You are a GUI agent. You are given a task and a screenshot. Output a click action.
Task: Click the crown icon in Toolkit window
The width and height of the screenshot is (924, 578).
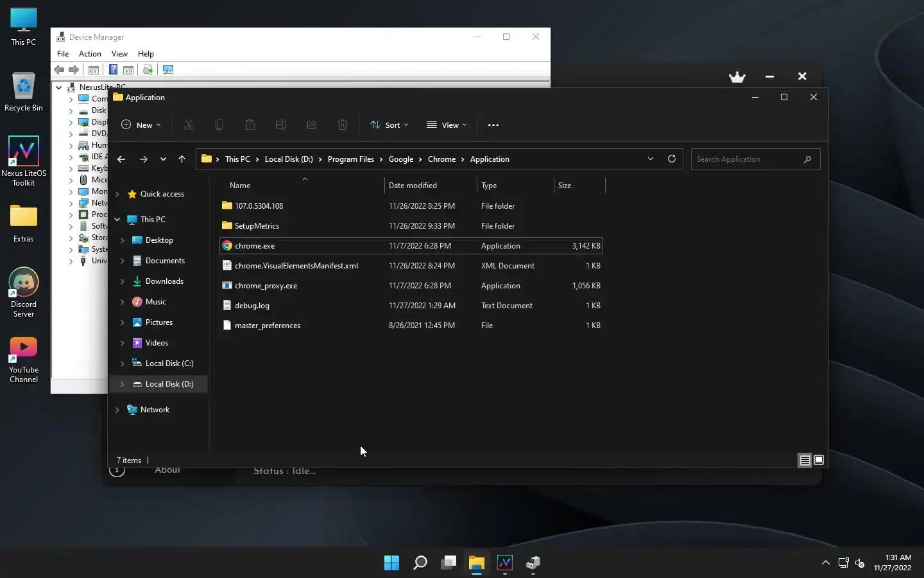pyautogui.click(x=737, y=76)
